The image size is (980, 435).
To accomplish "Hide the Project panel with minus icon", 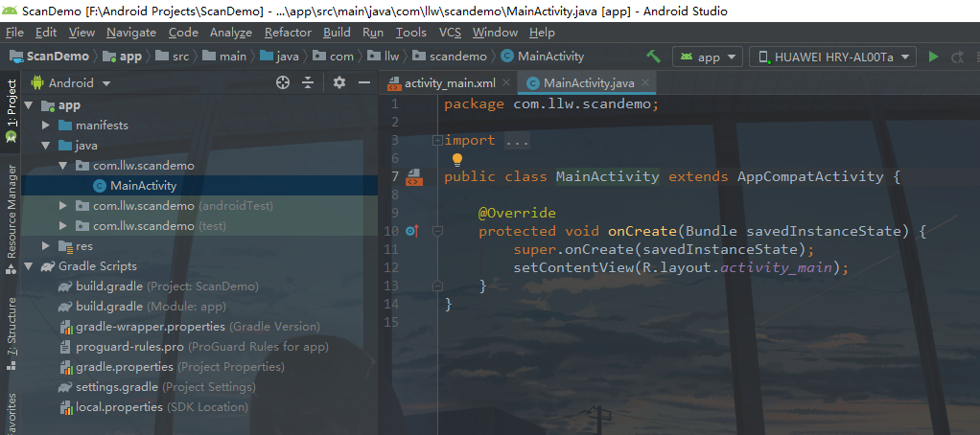I will tap(364, 82).
